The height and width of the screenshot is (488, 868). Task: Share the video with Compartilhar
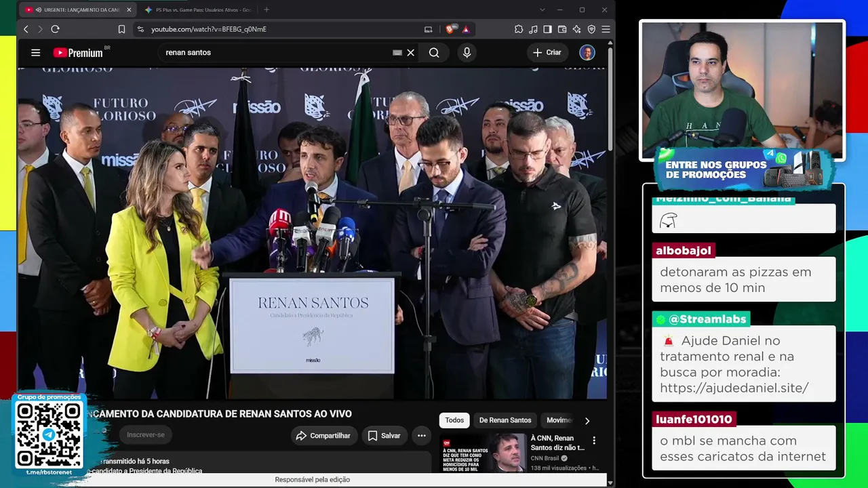coord(324,436)
